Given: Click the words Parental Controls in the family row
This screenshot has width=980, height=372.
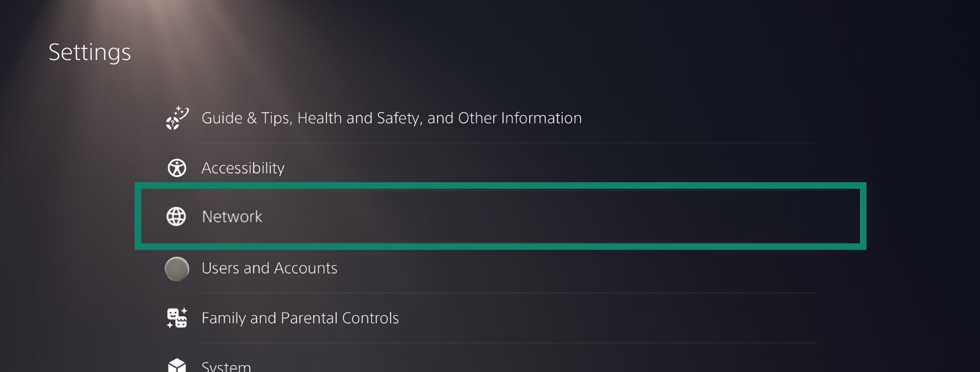Looking at the screenshot, I should tap(340, 318).
